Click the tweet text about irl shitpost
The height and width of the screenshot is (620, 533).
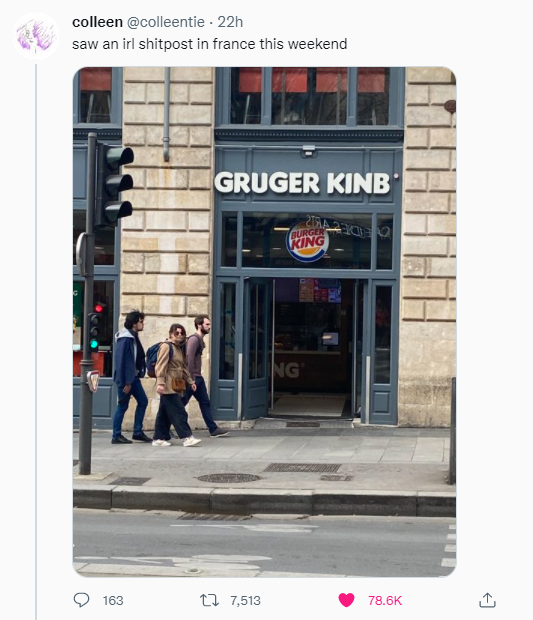tap(210, 44)
